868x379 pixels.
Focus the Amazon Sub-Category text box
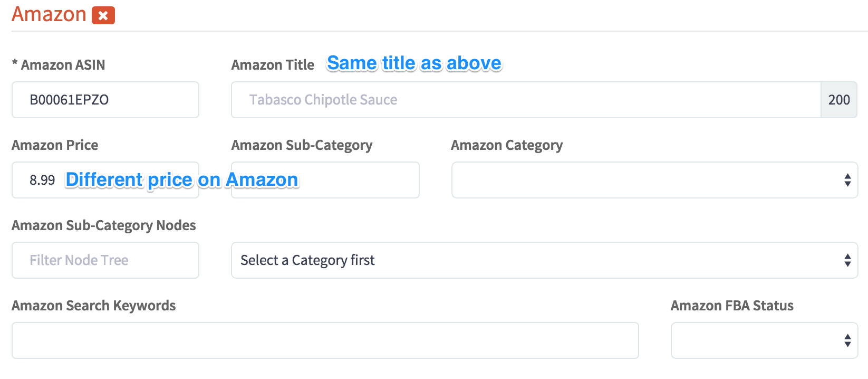pos(325,180)
